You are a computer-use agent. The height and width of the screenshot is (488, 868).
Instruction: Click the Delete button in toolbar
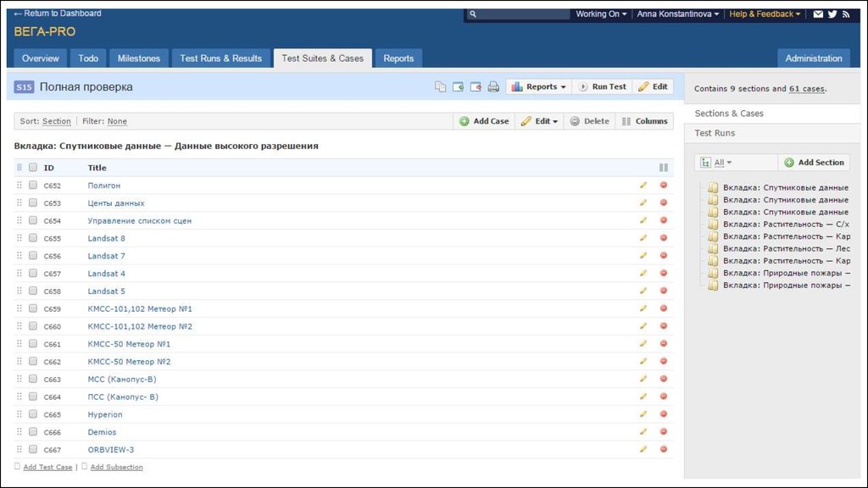point(590,121)
